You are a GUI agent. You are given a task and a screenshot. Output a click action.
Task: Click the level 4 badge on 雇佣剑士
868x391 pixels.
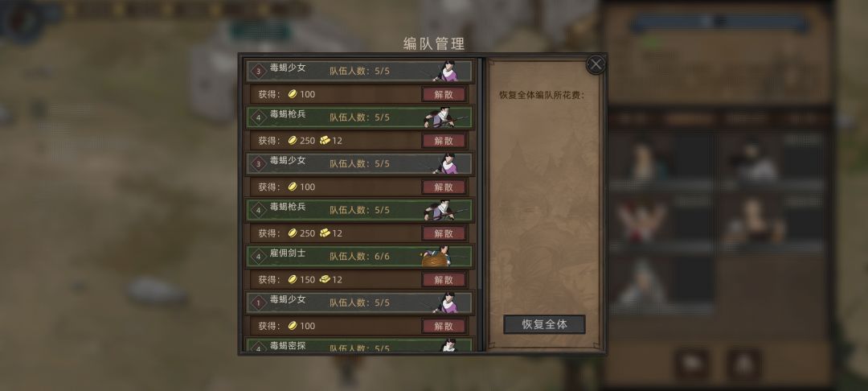257,257
